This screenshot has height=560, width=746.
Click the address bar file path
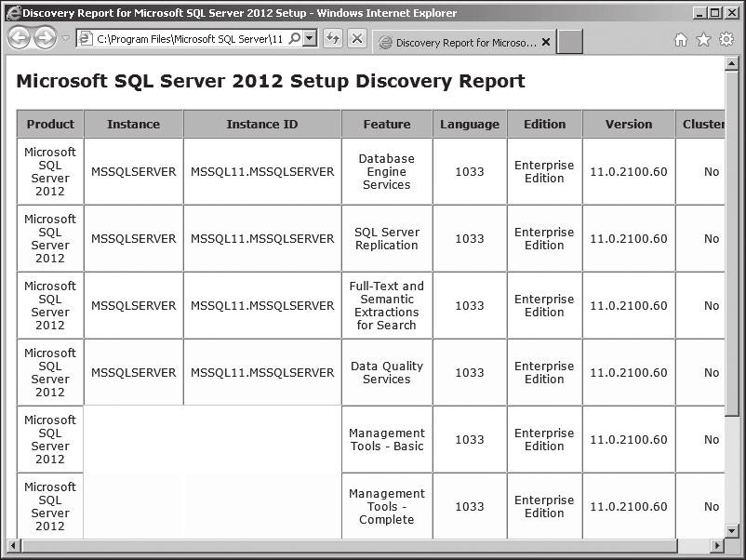point(190,39)
